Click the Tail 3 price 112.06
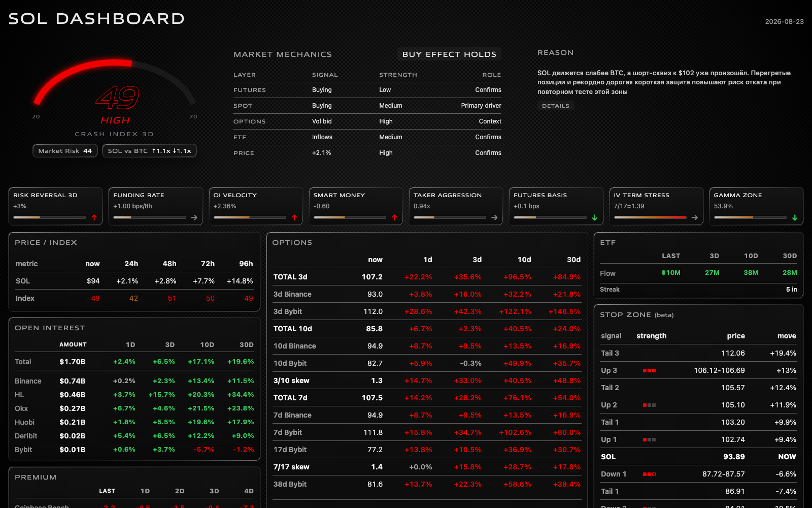Viewport: 812px width, 508px height. pos(733,353)
